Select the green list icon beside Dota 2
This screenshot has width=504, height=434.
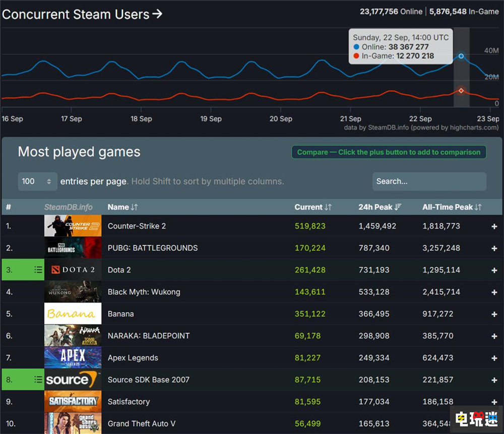click(37, 270)
